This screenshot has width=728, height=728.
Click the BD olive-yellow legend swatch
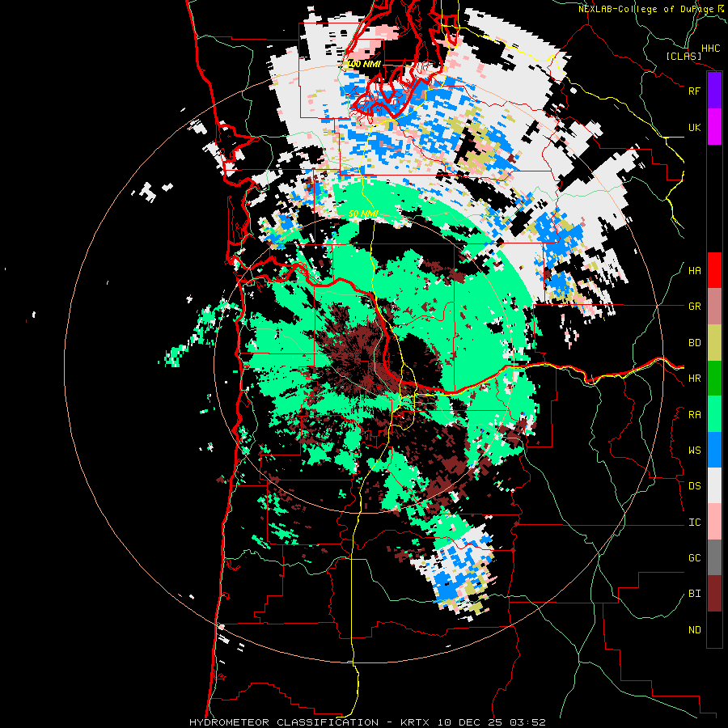(714, 343)
